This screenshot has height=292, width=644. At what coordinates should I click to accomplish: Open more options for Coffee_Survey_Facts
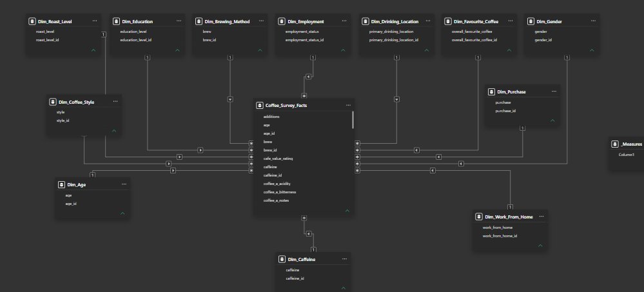[348, 105]
